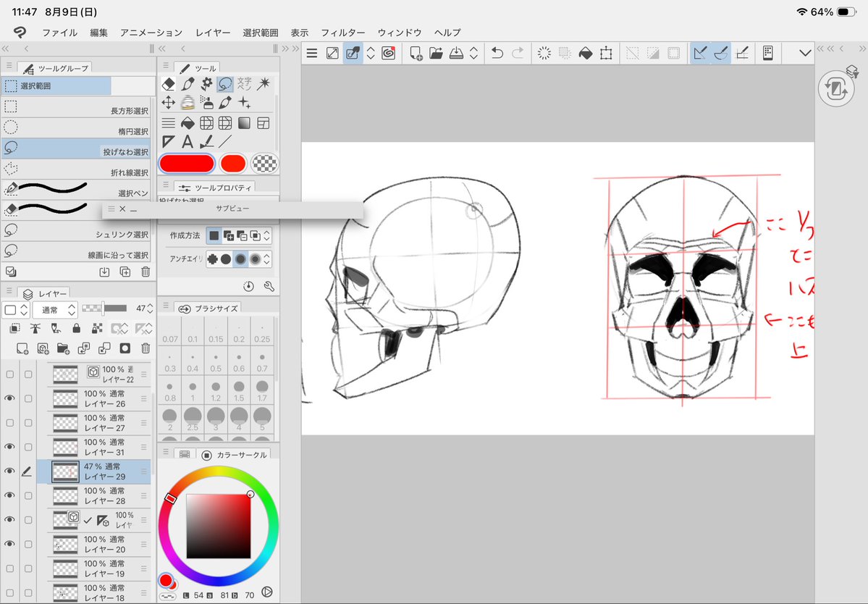Open the ウィンドウ menu
This screenshot has width=868, height=604.
(400, 33)
